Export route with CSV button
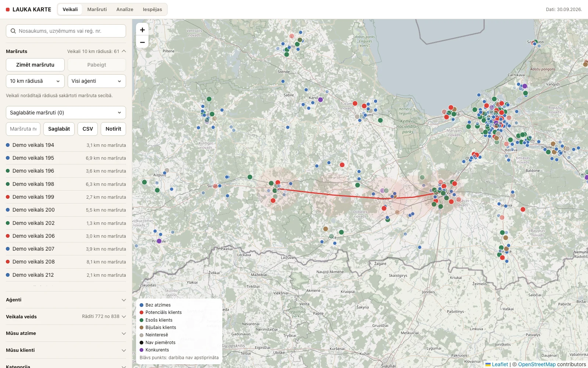The width and height of the screenshot is (588, 368). 88,129
